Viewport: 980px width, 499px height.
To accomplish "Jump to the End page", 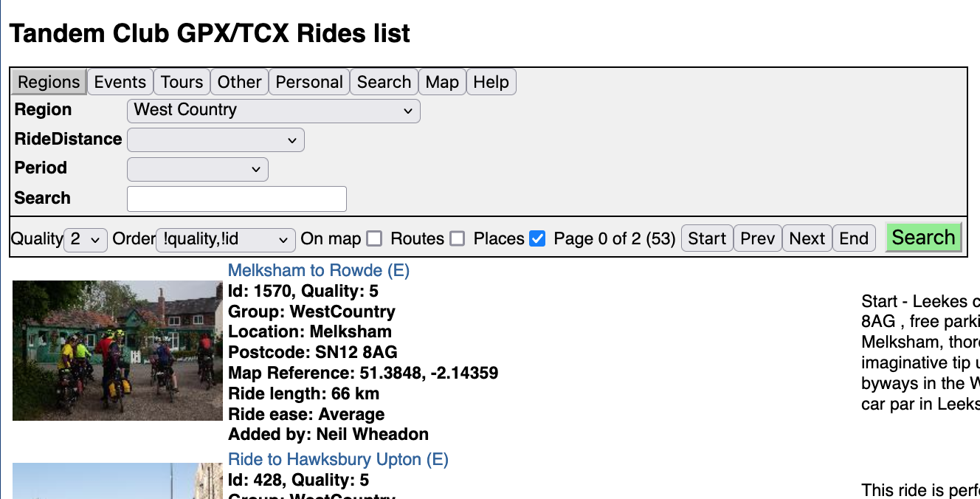I will (x=854, y=238).
